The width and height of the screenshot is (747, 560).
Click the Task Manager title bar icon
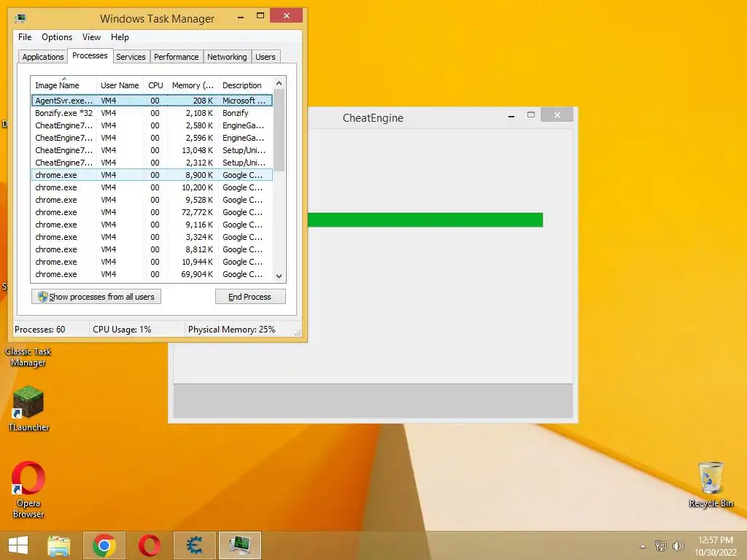tap(20, 18)
